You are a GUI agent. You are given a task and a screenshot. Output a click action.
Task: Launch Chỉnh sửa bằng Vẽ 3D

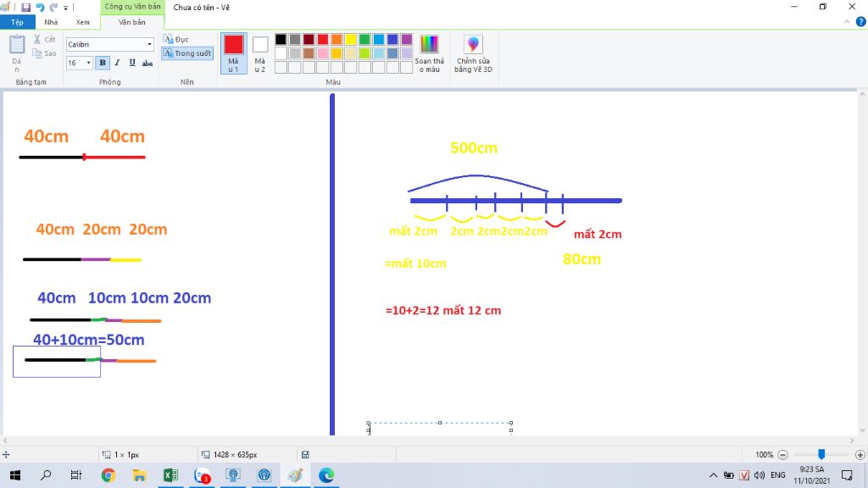click(473, 53)
